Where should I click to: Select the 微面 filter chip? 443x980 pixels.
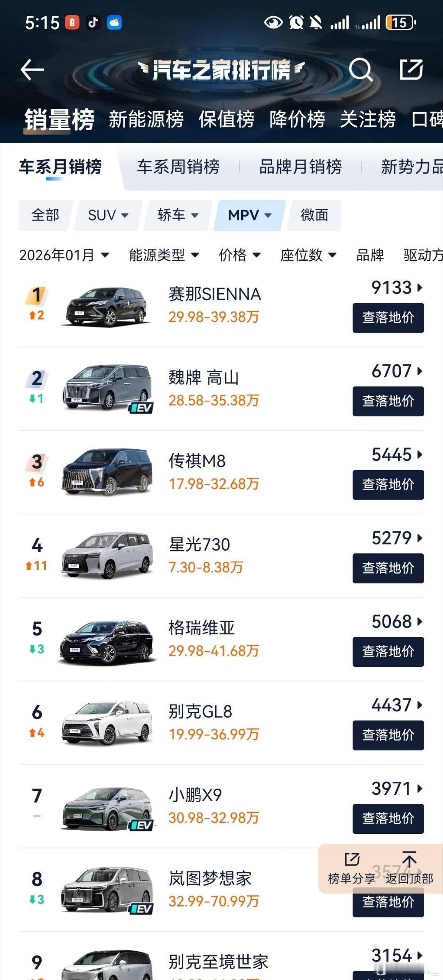[x=315, y=216]
